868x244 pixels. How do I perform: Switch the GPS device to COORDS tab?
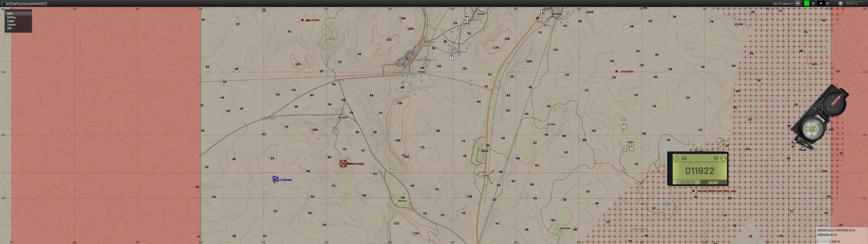(x=685, y=183)
